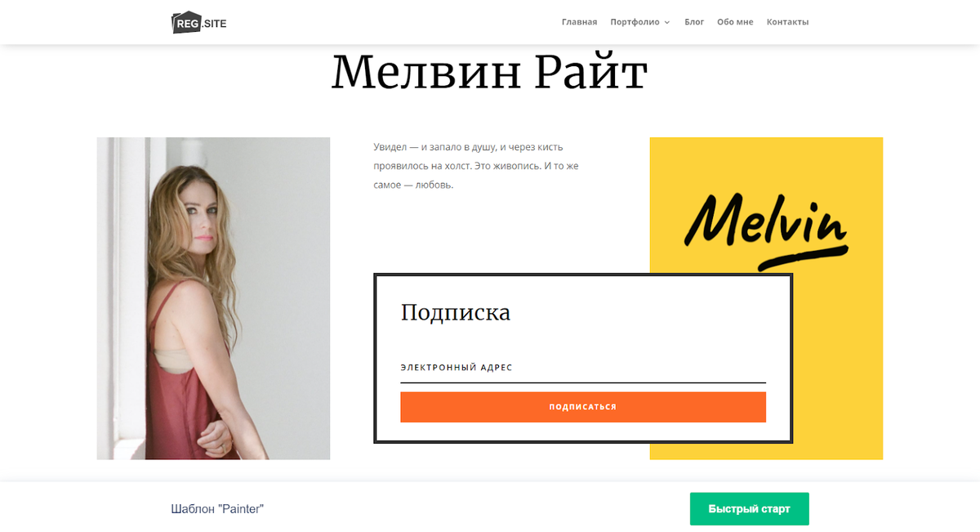Viewport: 980px width, 532px height.
Task: Expand the Портфолио dropdown menu
Action: point(639,22)
